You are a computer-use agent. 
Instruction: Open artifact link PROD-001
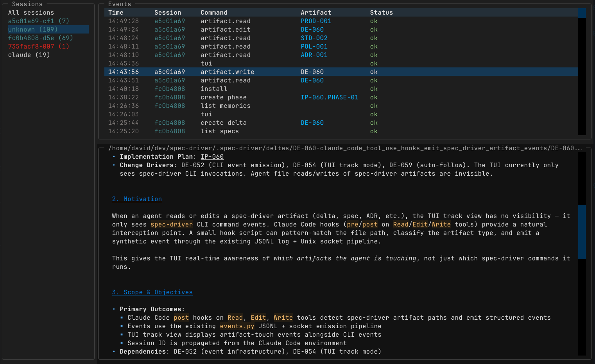[316, 21]
